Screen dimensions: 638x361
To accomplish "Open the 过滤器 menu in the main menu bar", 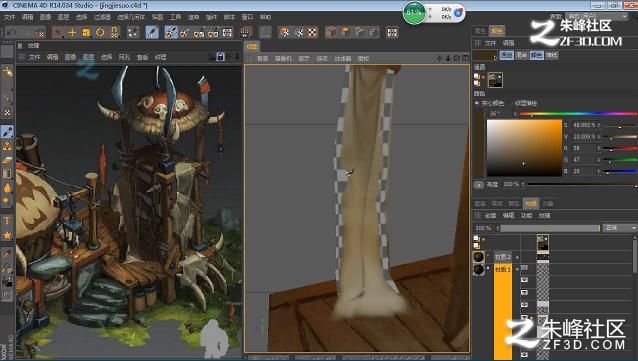I will 102,17.
